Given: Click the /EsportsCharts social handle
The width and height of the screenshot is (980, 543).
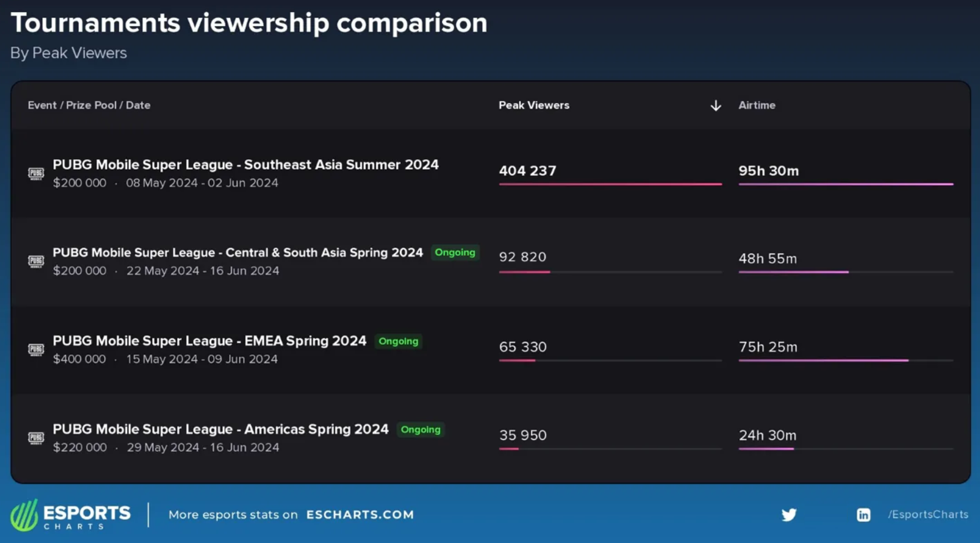Looking at the screenshot, I should point(928,515).
